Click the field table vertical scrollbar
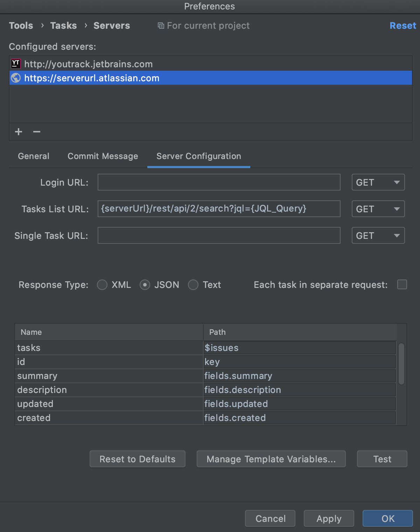Screen dimensions: 420x532 tap(401, 364)
